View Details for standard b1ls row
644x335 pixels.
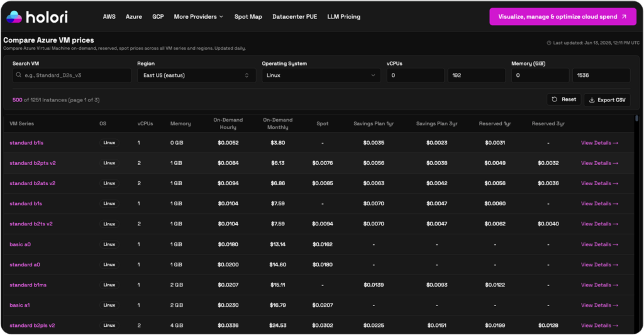599,143
